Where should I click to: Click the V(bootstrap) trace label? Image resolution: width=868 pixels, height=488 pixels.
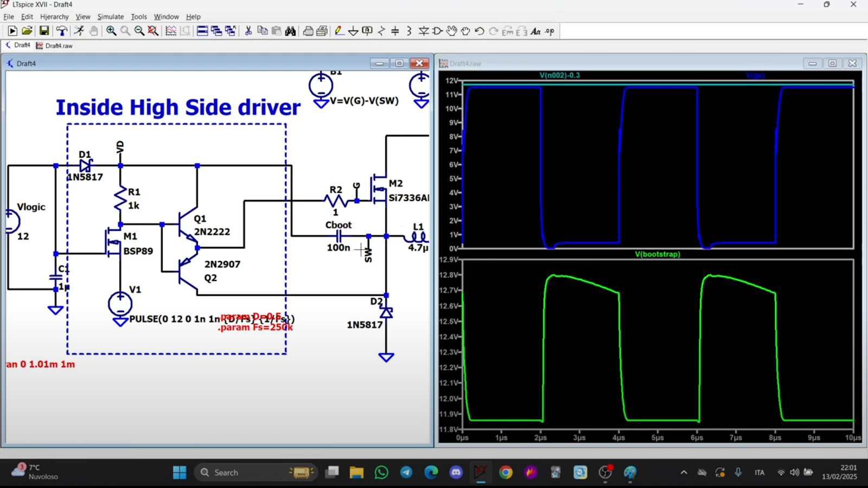[x=657, y=254]
